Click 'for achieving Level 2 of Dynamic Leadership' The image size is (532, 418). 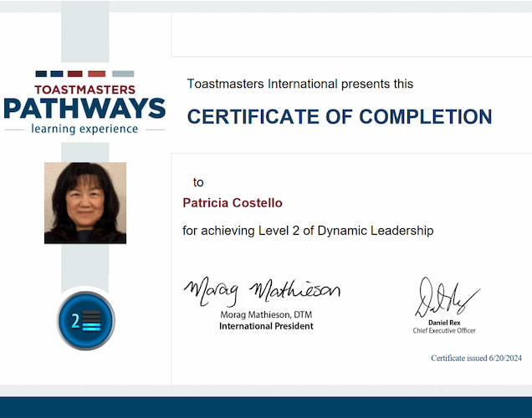click(x=308, y=231)
